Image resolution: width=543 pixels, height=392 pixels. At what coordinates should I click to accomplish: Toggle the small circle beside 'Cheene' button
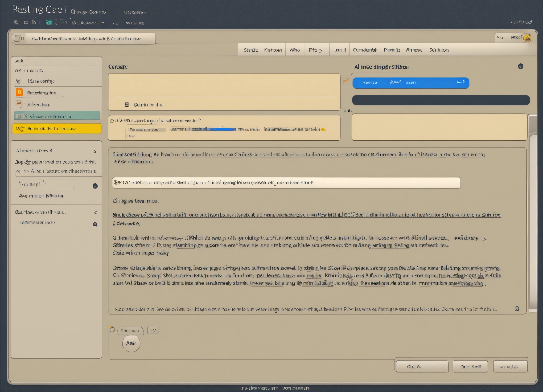click(x=112, y=329)
